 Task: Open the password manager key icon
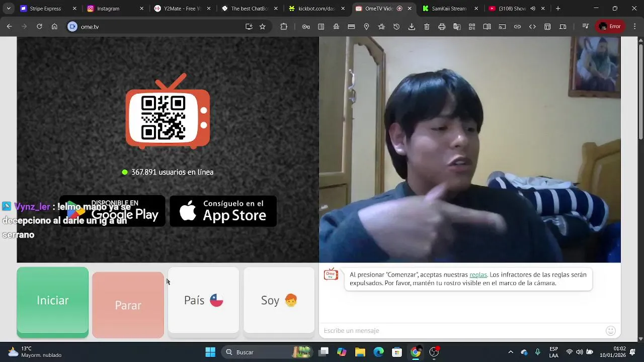click(x=306, y=27)
